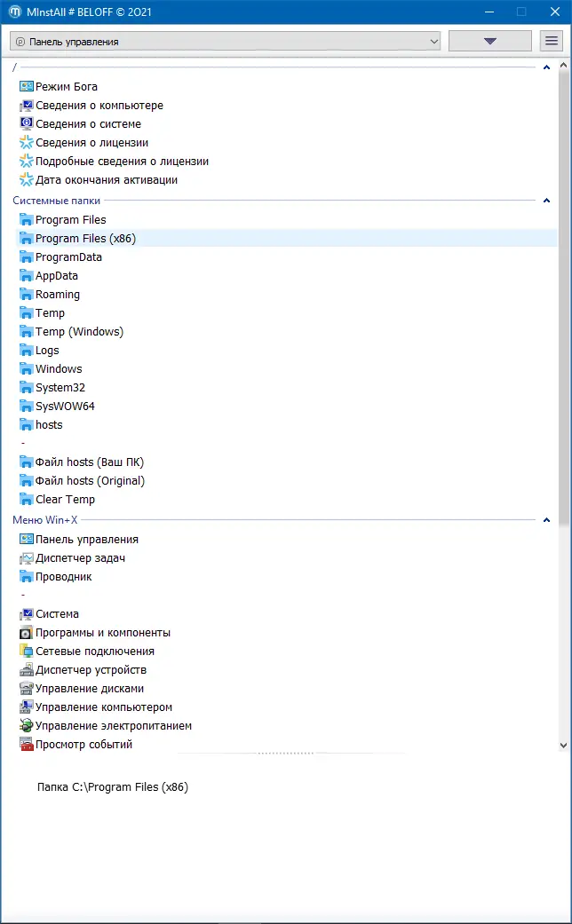Screen dimensions: 572x924
Task: Click the Temp (Windows) folder icon
Action: 26,332
